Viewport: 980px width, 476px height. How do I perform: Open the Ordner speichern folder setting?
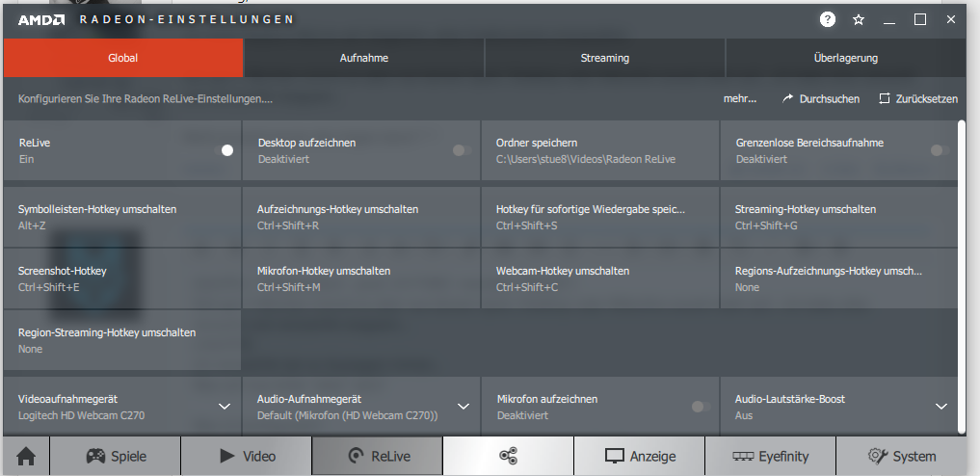point(600,150)
